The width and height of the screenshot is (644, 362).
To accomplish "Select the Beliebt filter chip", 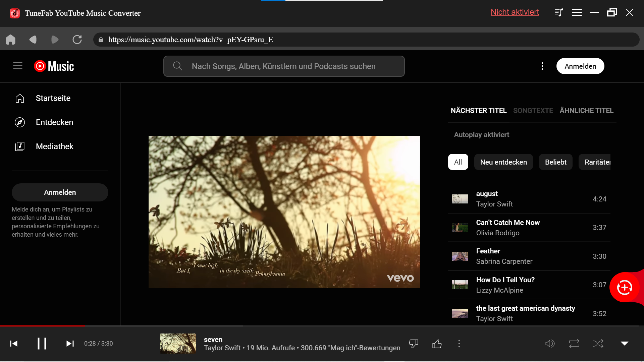I will 555,162.
